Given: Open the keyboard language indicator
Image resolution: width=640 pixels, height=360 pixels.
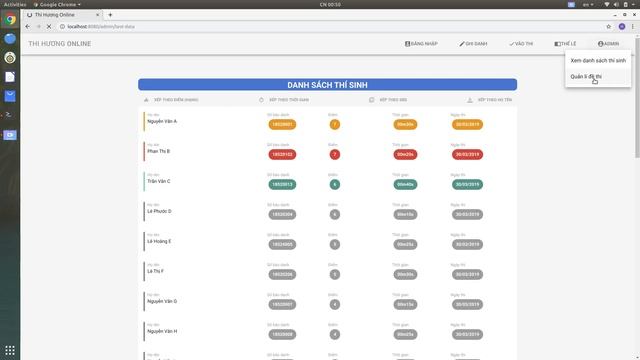Looking at the screenshot, I should click(x=588, y=4).
